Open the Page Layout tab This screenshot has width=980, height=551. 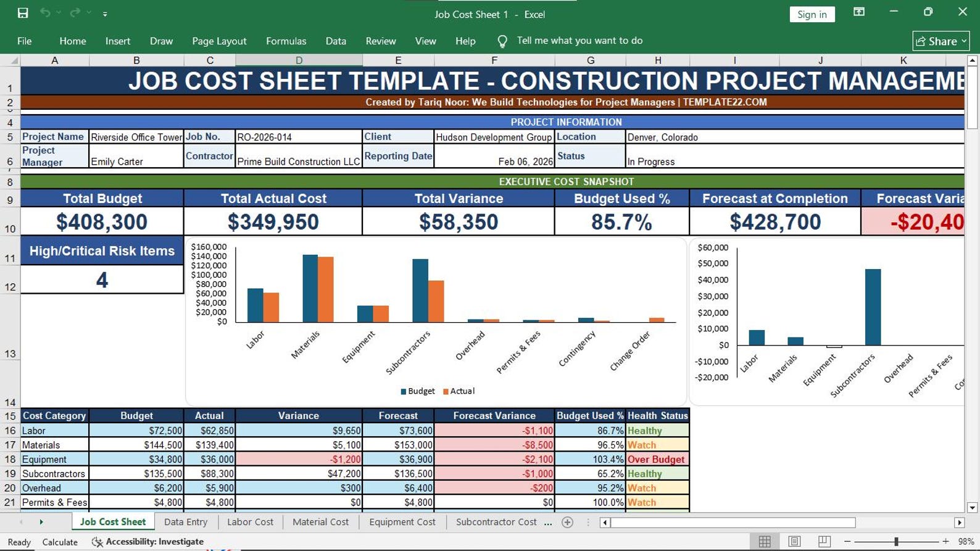(x=219, y=41)
